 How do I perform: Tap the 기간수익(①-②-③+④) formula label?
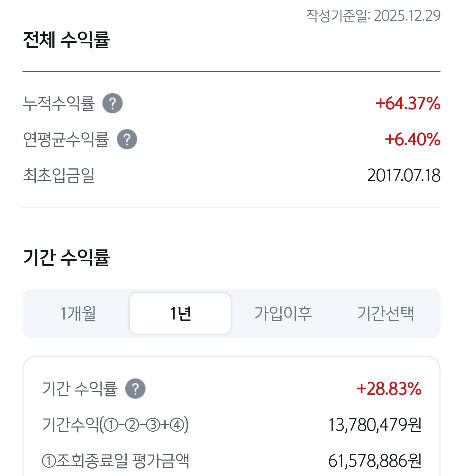115,425
